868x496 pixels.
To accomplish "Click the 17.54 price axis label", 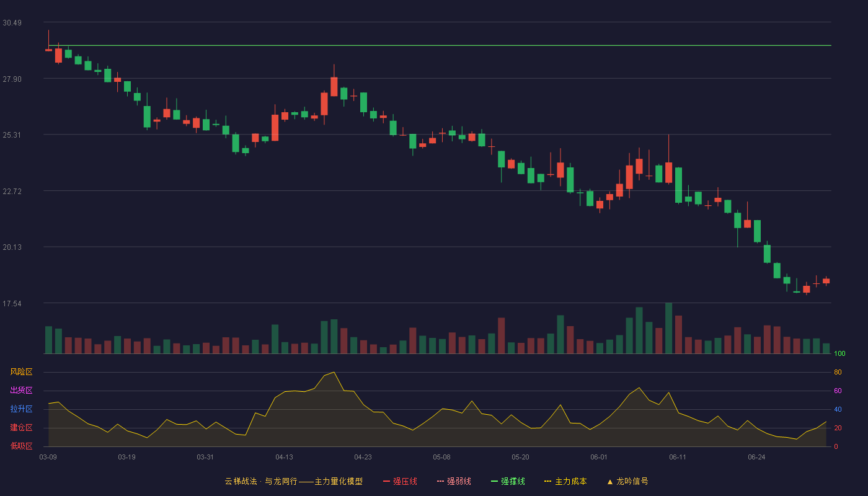I will point(12,304).
